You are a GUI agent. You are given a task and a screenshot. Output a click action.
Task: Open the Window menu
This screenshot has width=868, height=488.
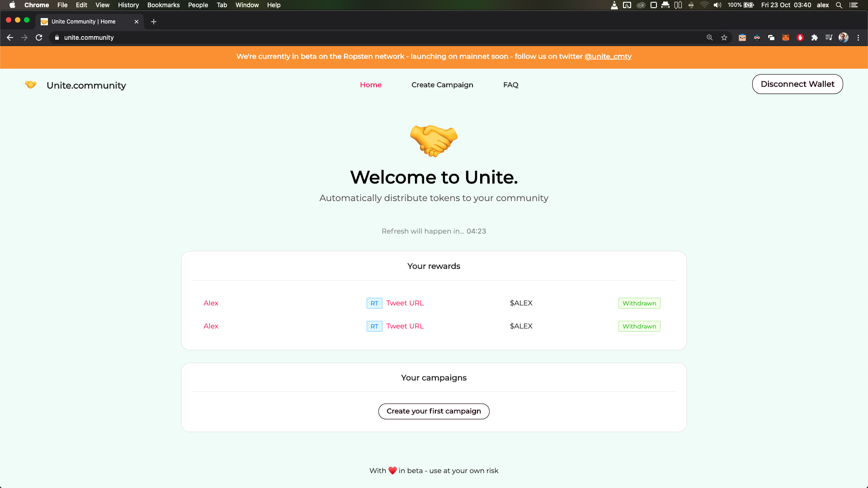[247, 5]
